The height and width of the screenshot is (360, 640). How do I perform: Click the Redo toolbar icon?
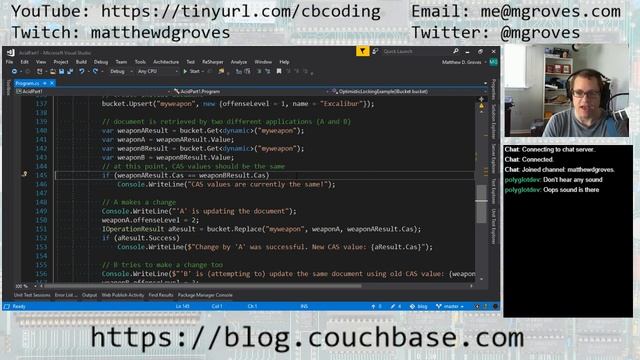[x=95, y=71]
